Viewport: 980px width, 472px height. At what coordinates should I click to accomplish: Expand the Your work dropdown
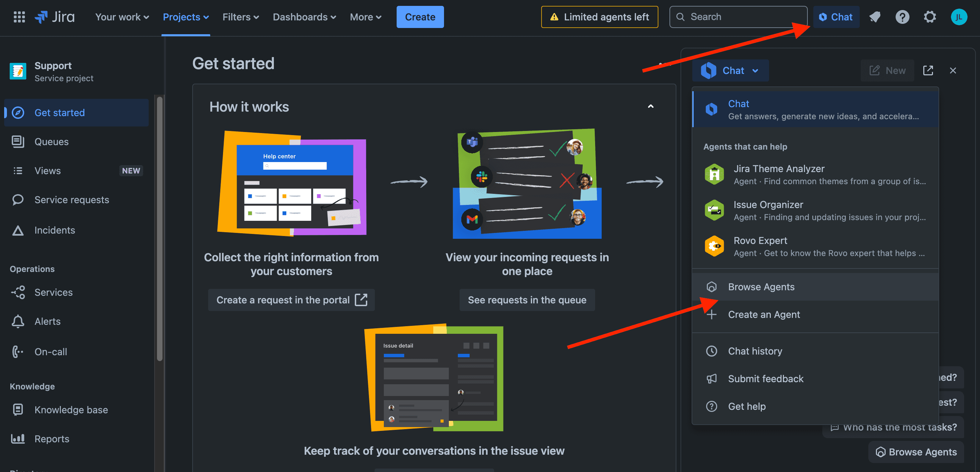click(122, 17)
